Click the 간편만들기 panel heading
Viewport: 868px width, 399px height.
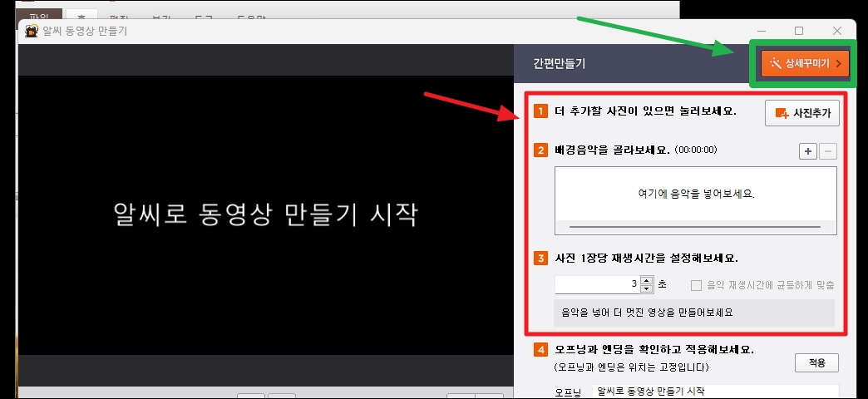[x=559, y=64]
